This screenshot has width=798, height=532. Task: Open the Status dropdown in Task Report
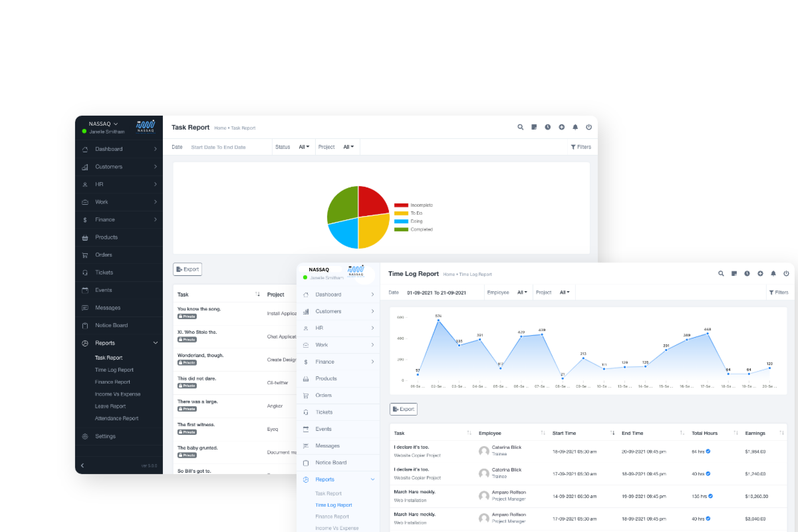304,147
